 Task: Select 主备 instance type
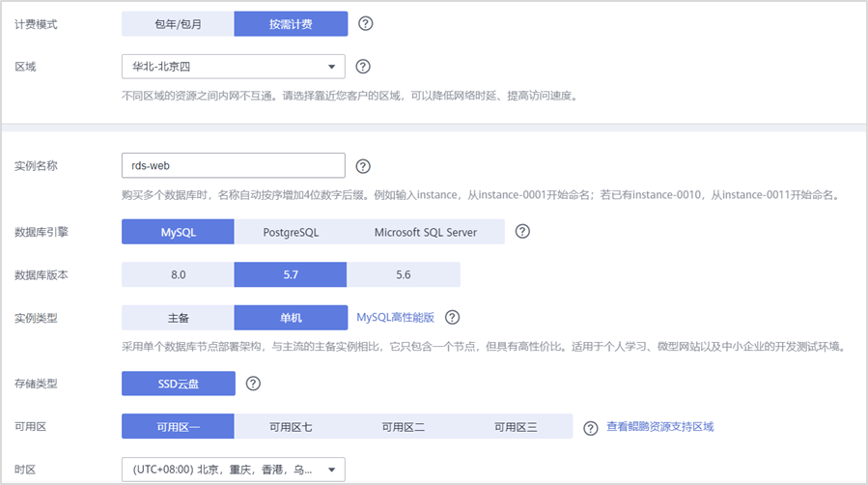coord(178,317)
